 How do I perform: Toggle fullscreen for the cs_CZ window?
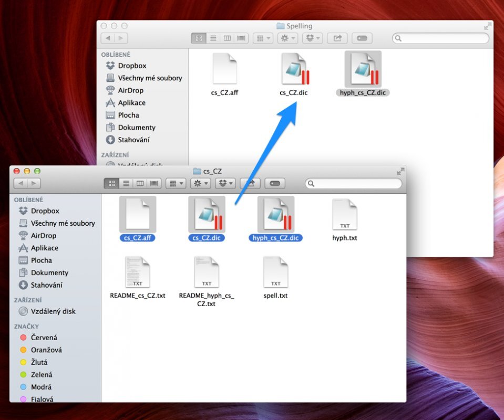coord(400,171)
